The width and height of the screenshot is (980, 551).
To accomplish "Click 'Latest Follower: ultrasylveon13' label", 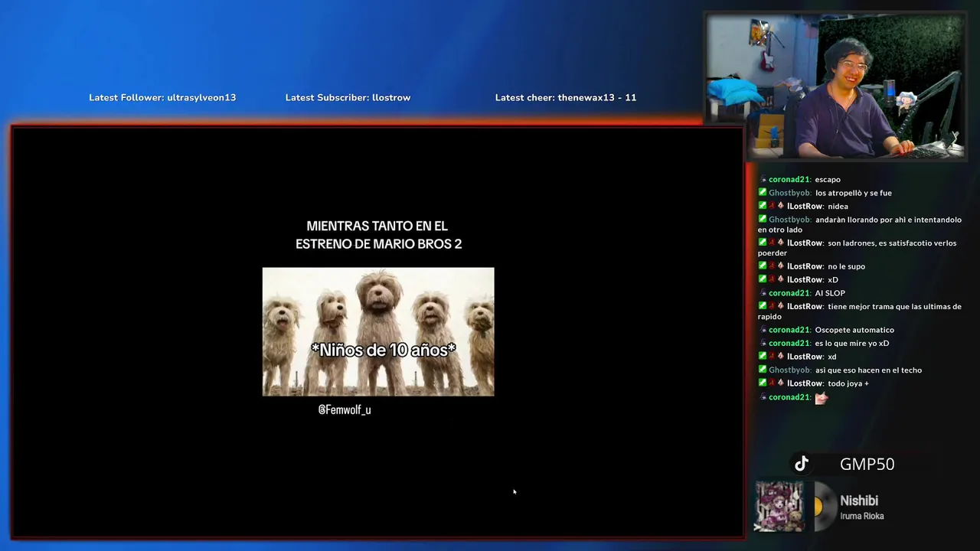I will [x=162, y=97].
